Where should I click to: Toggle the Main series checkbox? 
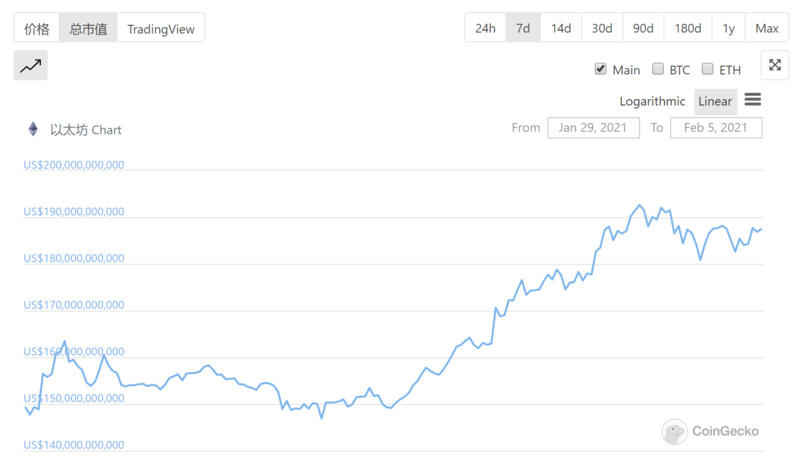tap(601, 68)
